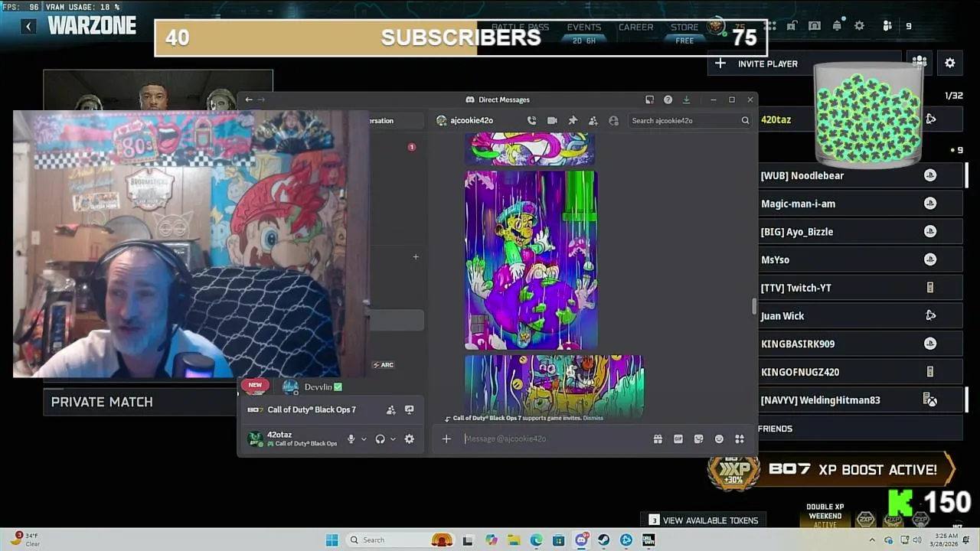Open Discord help icon
The width and height of the screenshot is (980, 551).
coord(668,99)
